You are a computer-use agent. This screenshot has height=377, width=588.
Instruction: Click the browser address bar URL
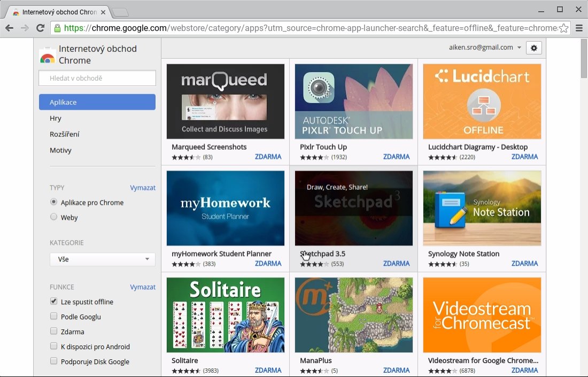click(311, 28)
